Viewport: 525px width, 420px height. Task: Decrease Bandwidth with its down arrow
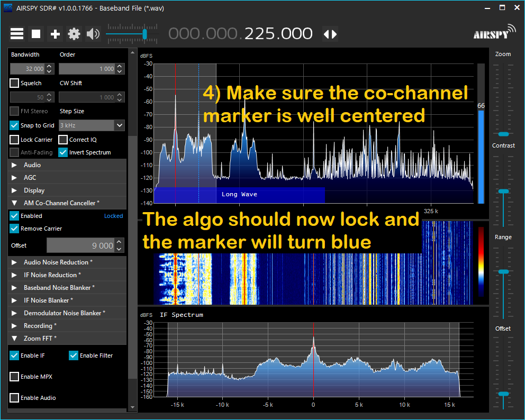(49, 71)
